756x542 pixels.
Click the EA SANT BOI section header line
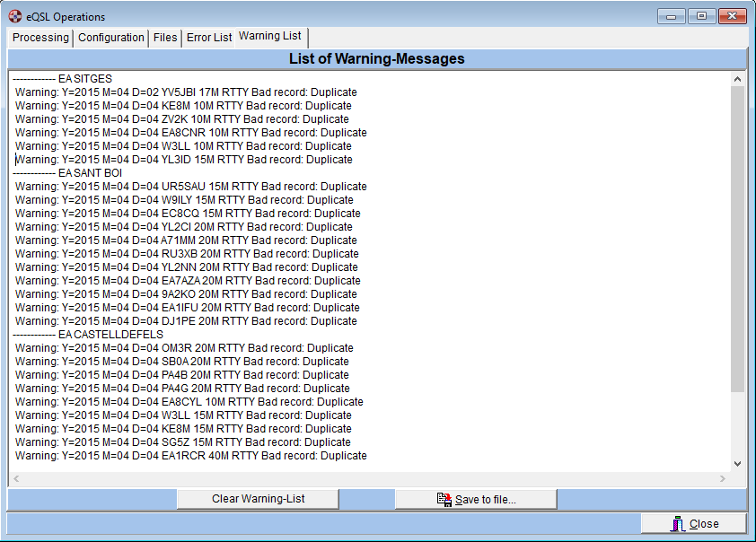point(67,173)
